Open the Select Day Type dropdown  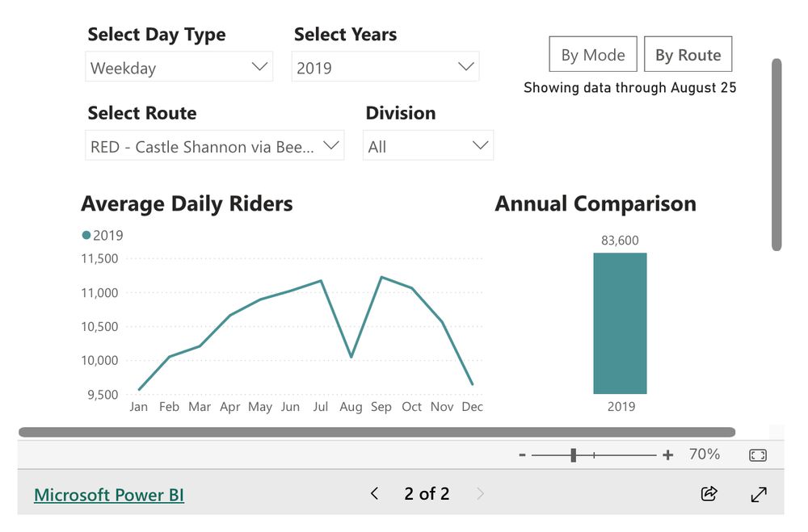(179, 68)
